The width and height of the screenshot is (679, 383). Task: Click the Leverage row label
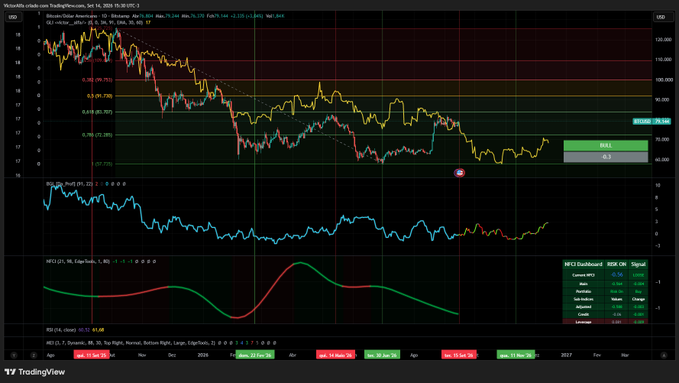(x=583, y=322)
